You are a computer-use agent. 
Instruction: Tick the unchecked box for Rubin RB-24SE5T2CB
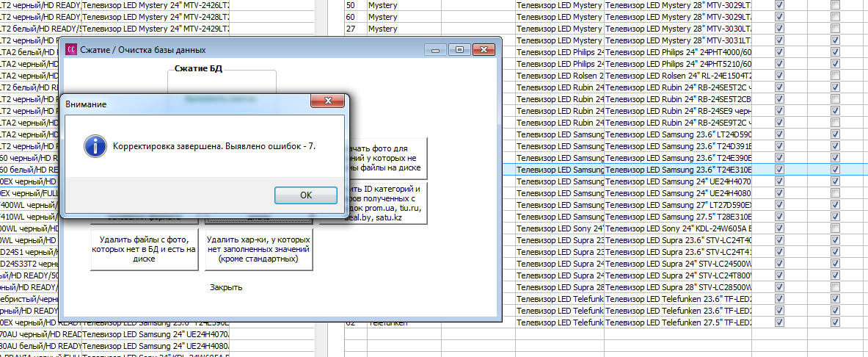point(835,98)
